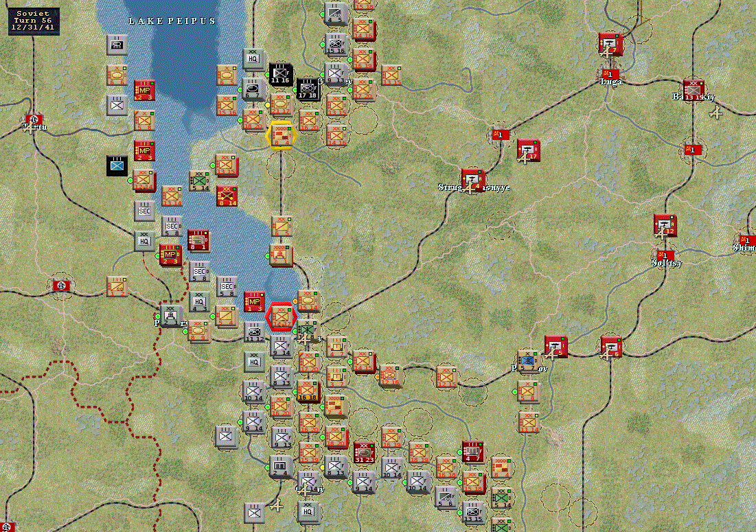Select the German armored car unit at top left
Viewport: 756px width, 532px height.
click(x=117, y=45)
